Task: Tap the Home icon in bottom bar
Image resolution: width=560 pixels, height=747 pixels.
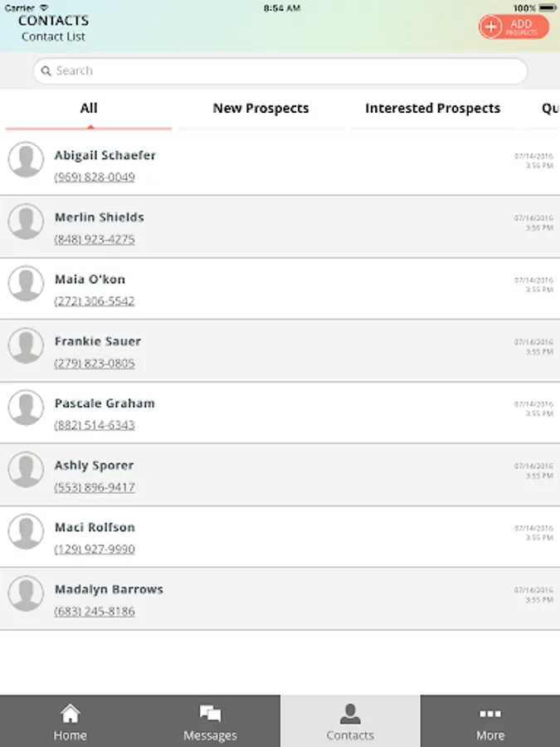Action: [71, 714]
